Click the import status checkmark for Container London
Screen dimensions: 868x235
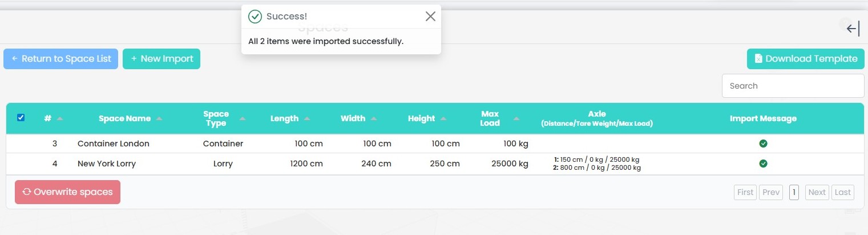[x=763, y=144]
